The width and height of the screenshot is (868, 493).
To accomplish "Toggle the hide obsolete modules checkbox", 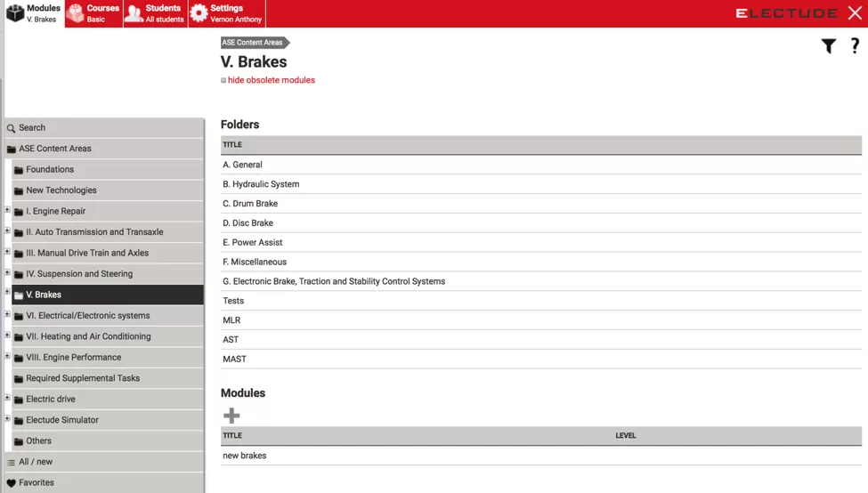I will 223,80.
